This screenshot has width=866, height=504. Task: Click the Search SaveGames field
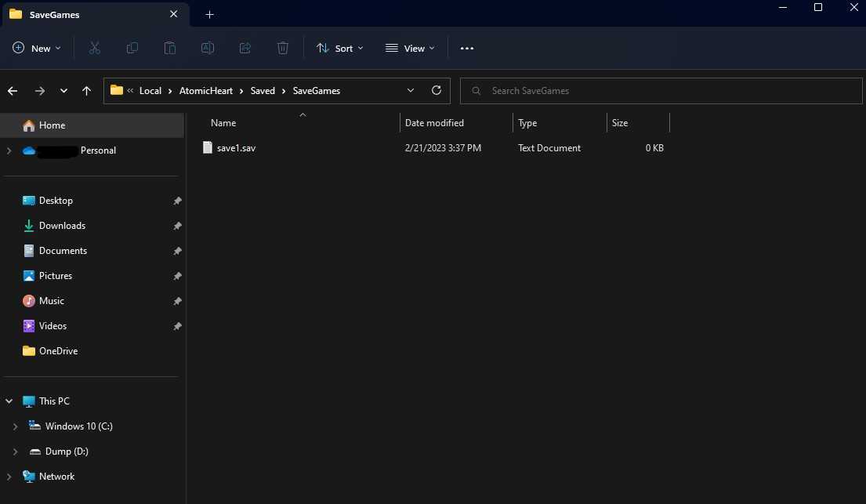tap(661, 91)
